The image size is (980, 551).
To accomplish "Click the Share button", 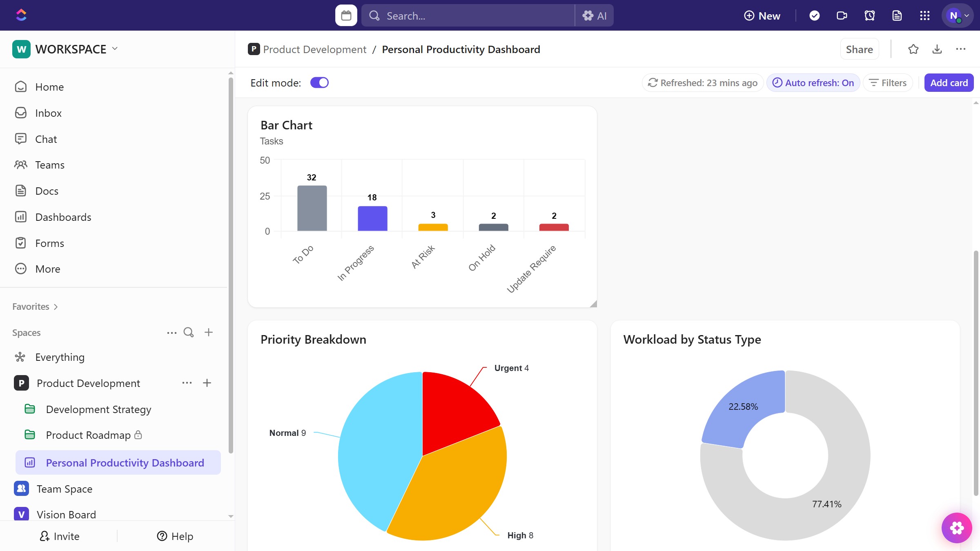I will point(859,49).
